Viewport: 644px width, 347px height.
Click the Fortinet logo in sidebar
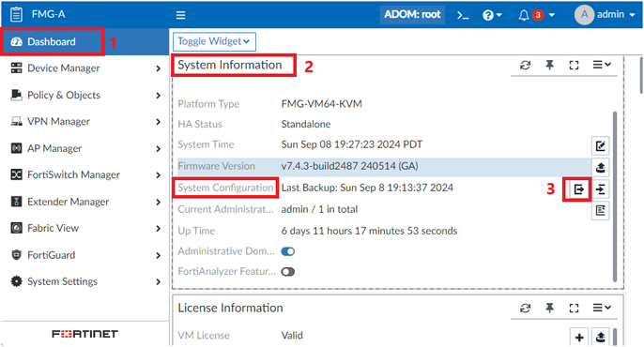click(x=84, y=334)
